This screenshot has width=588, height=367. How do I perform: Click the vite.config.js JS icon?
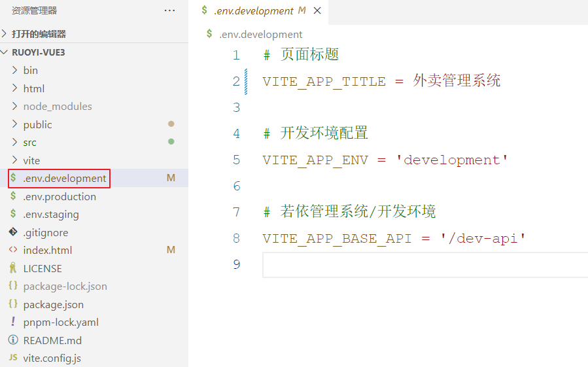(12, 358)
